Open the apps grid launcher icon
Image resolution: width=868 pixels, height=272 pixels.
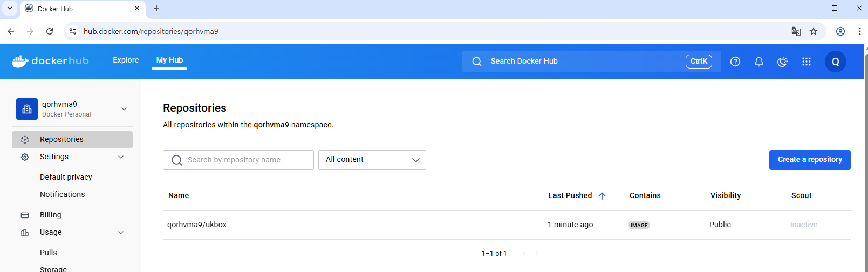806,62
